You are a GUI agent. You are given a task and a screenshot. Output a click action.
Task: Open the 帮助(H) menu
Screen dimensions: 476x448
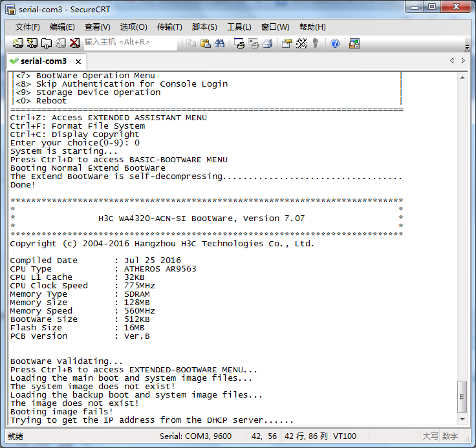312,27
